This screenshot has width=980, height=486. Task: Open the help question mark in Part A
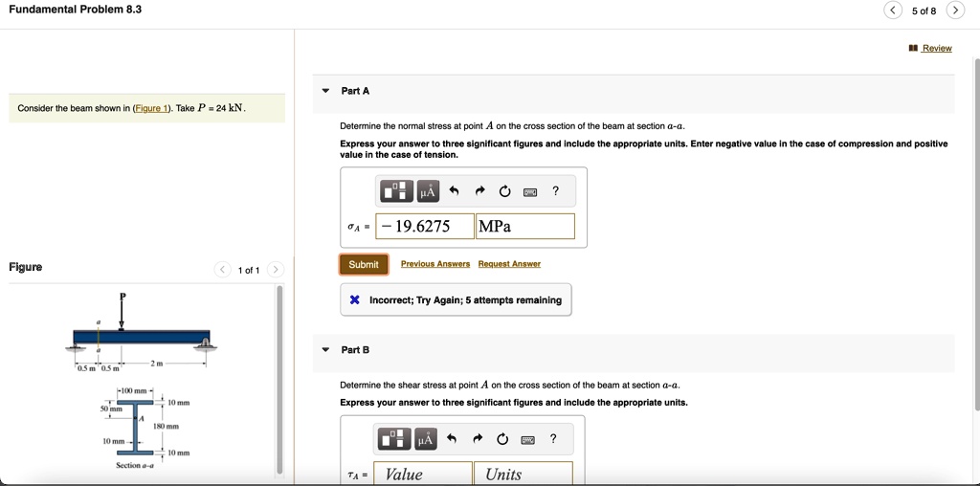point(555,191)
